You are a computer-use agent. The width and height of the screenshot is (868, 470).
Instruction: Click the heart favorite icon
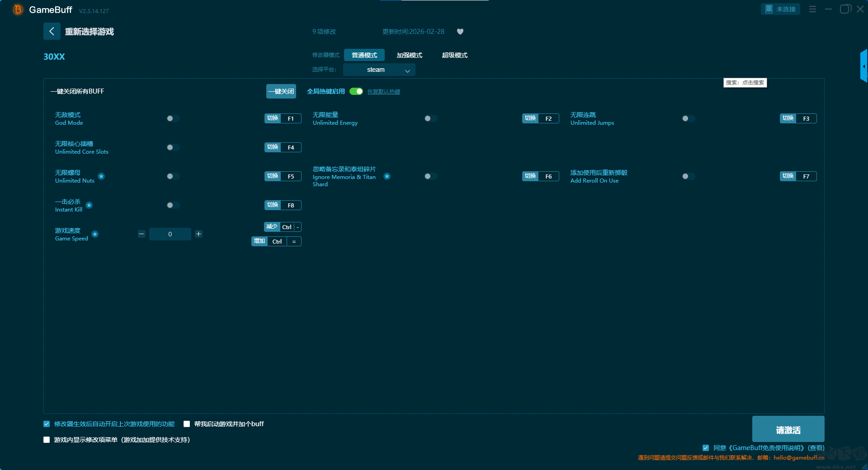point(460,32)
